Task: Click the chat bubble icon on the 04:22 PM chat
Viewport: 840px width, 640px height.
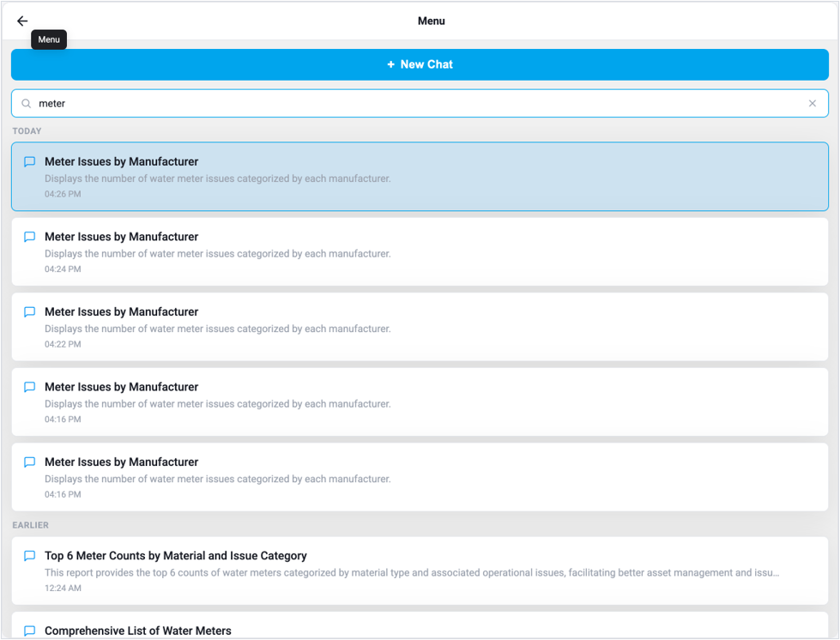Action: click(30, 311)
